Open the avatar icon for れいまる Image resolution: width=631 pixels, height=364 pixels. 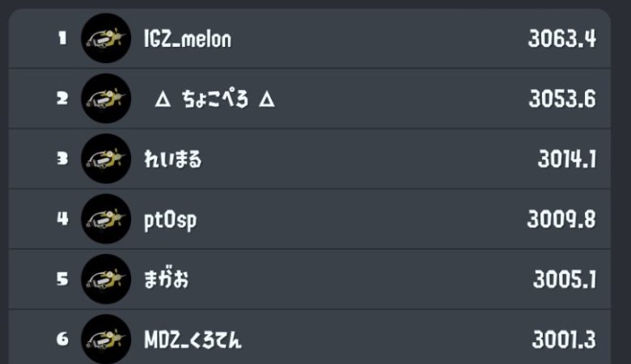coord(106,159)
